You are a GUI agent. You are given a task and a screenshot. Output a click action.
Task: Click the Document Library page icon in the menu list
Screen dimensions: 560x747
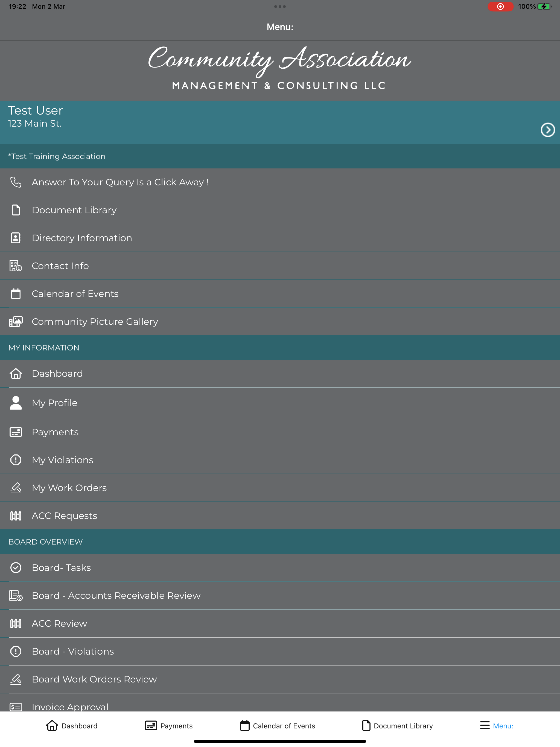click(16, 210)
